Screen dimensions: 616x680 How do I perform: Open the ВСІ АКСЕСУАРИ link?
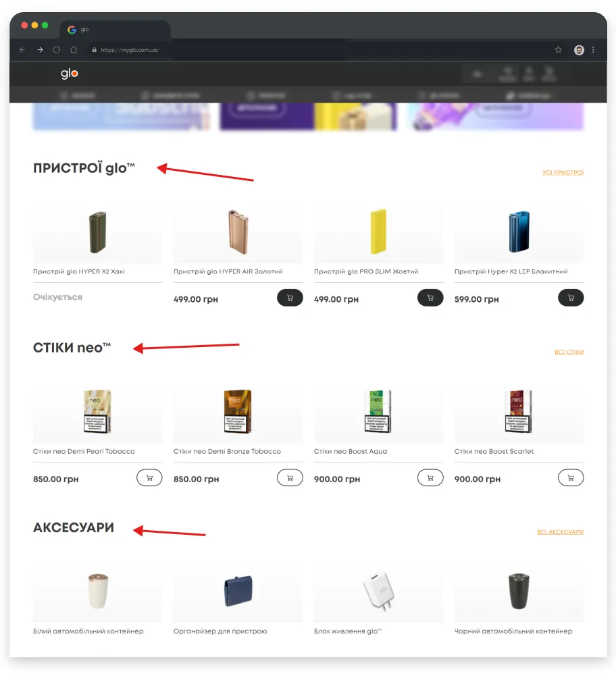pyautogui.click(x=561, y=532)
